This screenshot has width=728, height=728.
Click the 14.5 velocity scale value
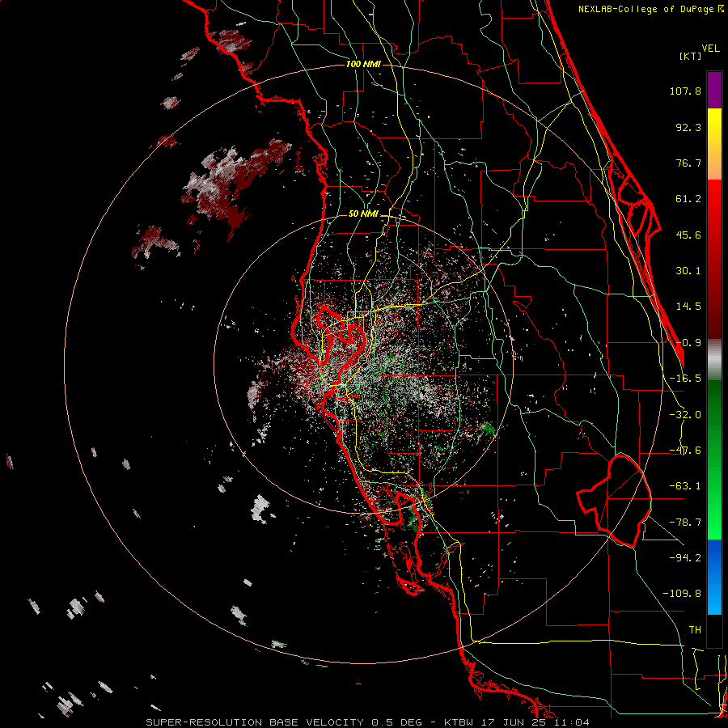(x=688, y=307)
